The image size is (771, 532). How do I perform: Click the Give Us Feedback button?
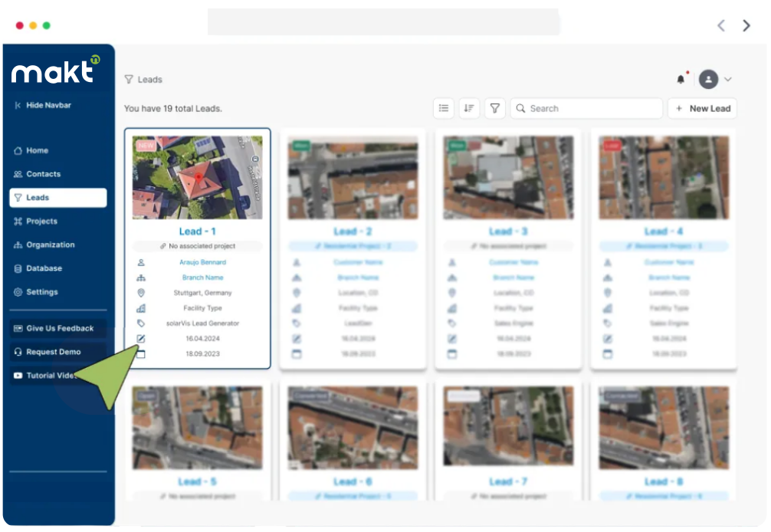58,328
